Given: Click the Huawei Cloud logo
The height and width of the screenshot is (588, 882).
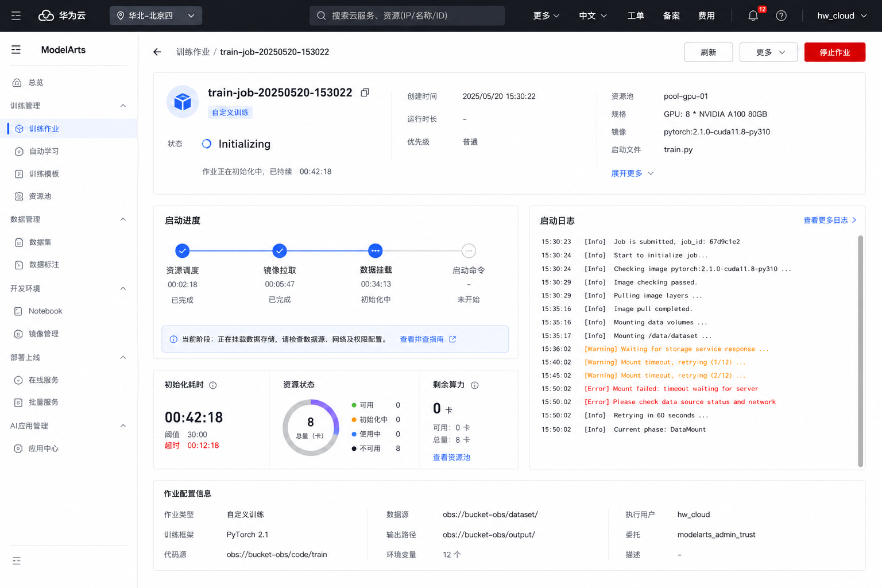Looking at the screenshot, I should tap(62, 16).
